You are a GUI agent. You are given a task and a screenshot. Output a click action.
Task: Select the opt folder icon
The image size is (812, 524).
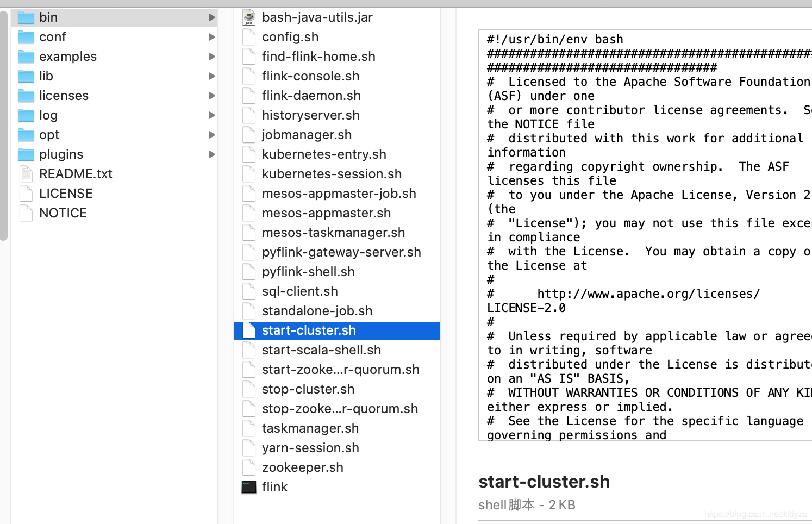point(26,135)
